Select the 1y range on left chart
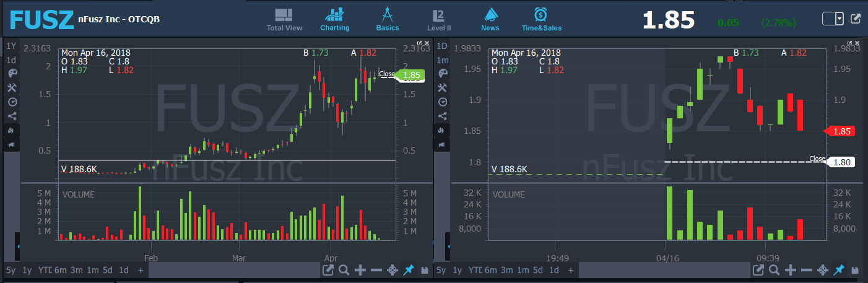 coord(27,270)
